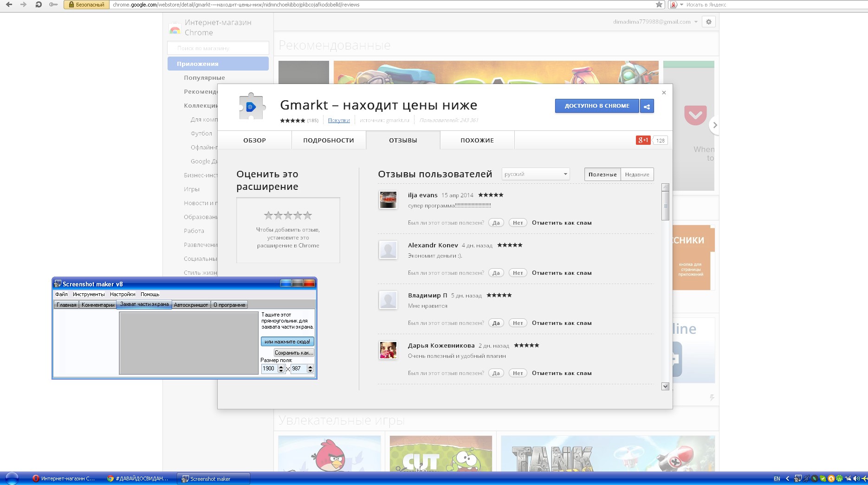Open Файл menu in Screenshot maker
Image resolution: width=868 pixels, height=485 pixels.
[x=61, y=294]
